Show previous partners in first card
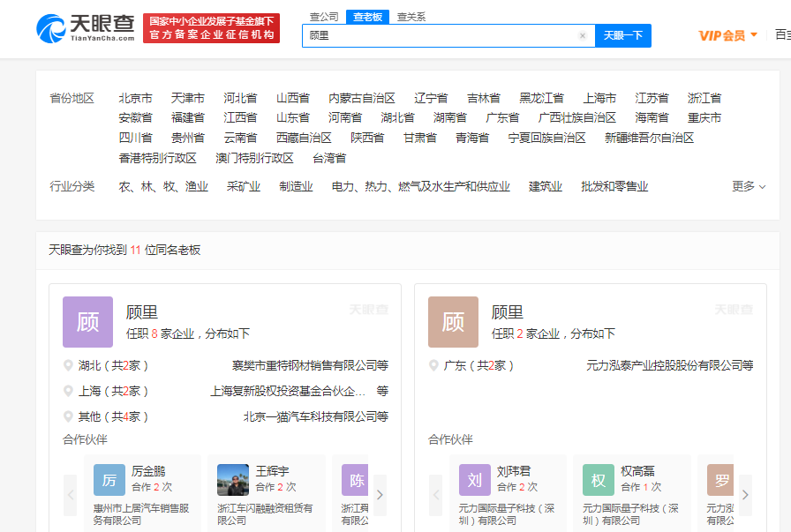 [71, 495]
